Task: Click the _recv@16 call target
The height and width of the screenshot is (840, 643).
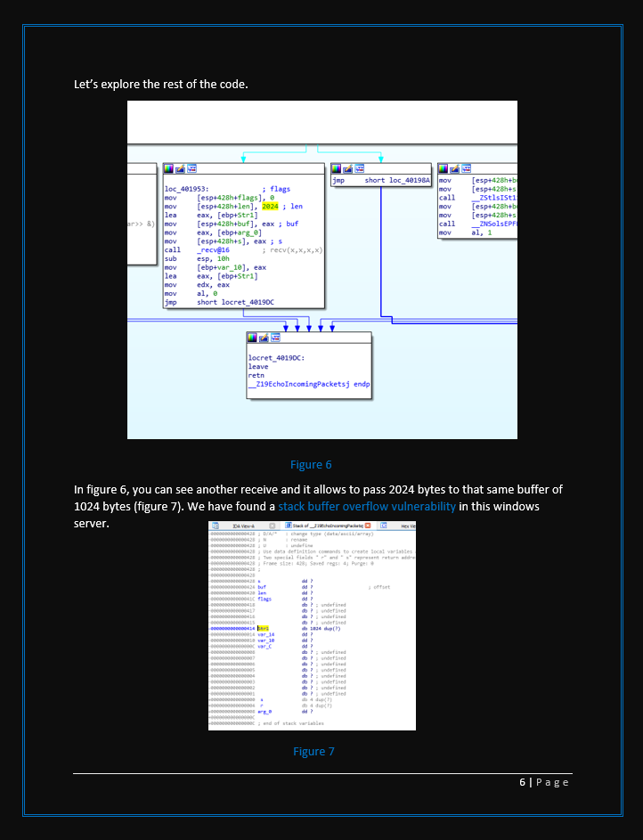Action: pyautogui.click(x=213, y=250)
